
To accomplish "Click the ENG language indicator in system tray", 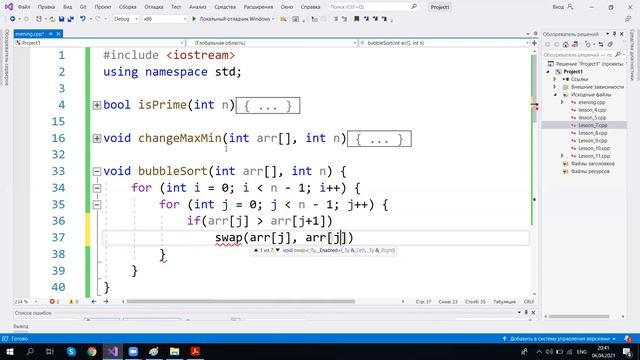I will click(x=582, y=351).
